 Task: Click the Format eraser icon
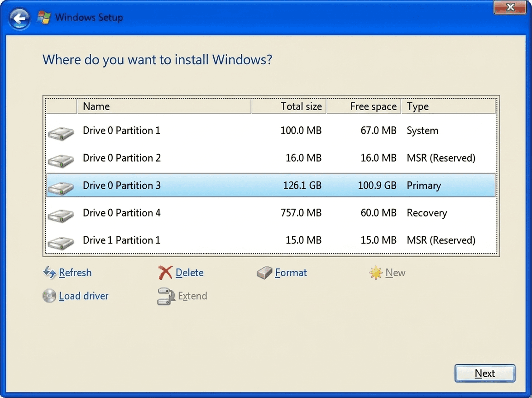pos(264,273)
